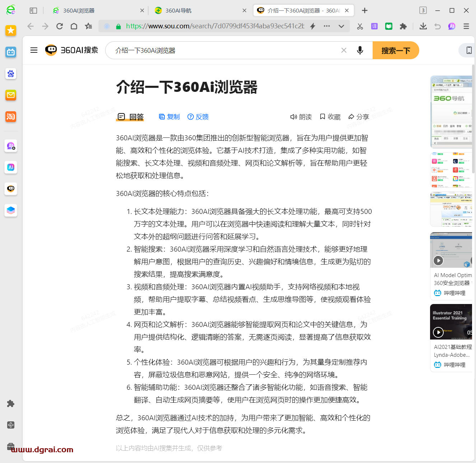Open the browser main menu
Image resolution: width=476 pixels, height=463 pixels.
[x=466, y=26]
